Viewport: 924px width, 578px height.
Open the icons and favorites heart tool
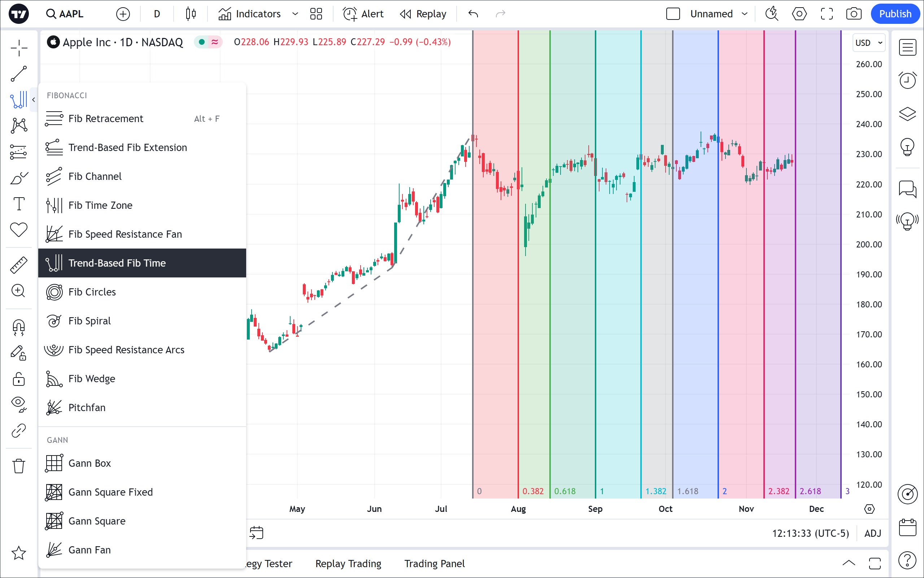(x=19, y=230)
